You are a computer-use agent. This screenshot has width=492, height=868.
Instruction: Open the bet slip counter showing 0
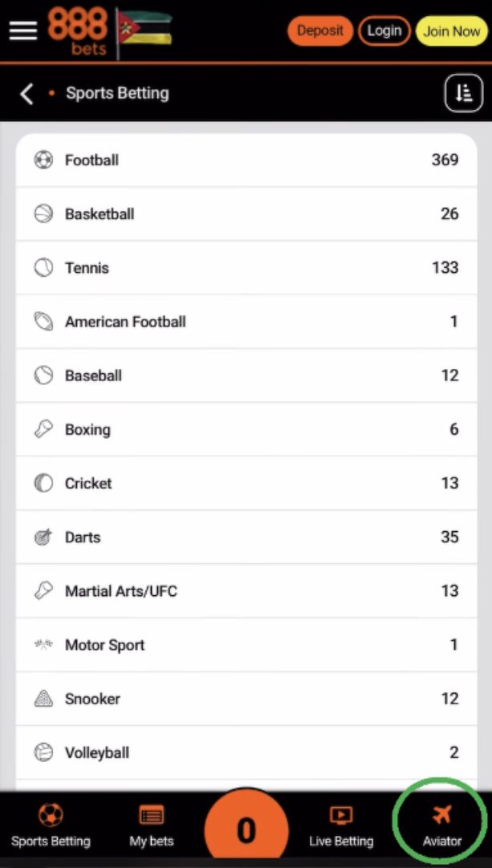pos(246,829)
